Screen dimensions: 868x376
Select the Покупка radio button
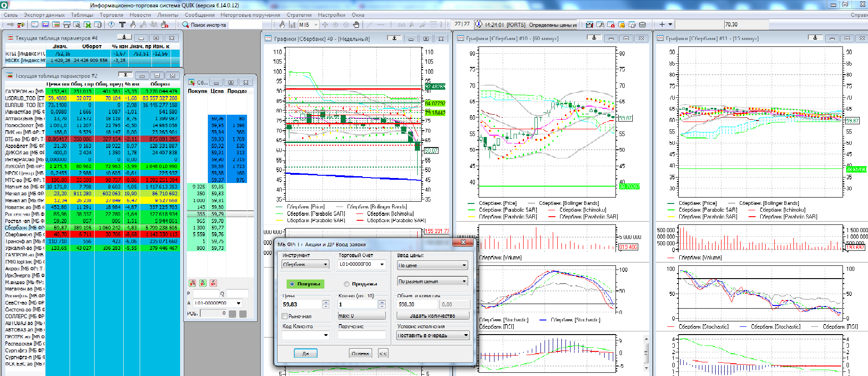pos(292,284)
